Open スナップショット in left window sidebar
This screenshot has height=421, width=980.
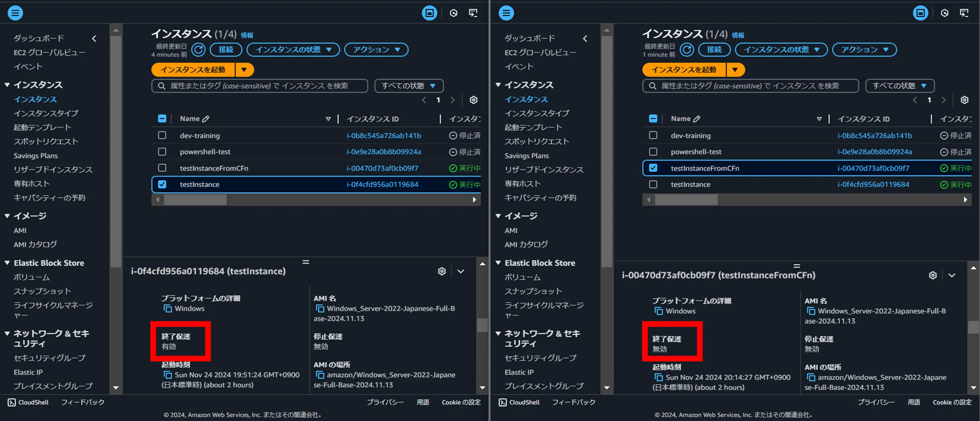(42, 291)
